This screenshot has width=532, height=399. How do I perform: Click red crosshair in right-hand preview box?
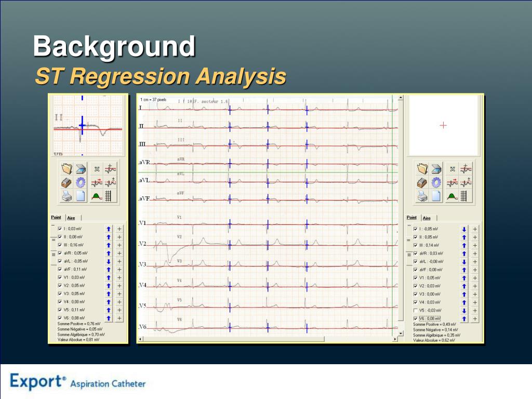pos(443,126)
